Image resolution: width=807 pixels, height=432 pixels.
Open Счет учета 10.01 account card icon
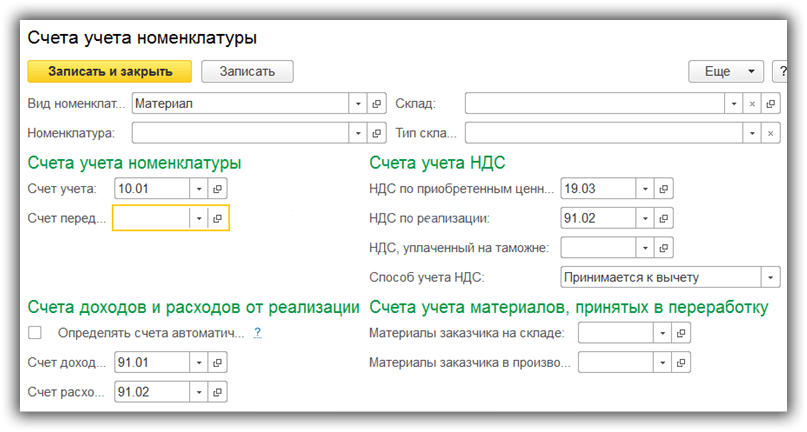click(218, 189)
